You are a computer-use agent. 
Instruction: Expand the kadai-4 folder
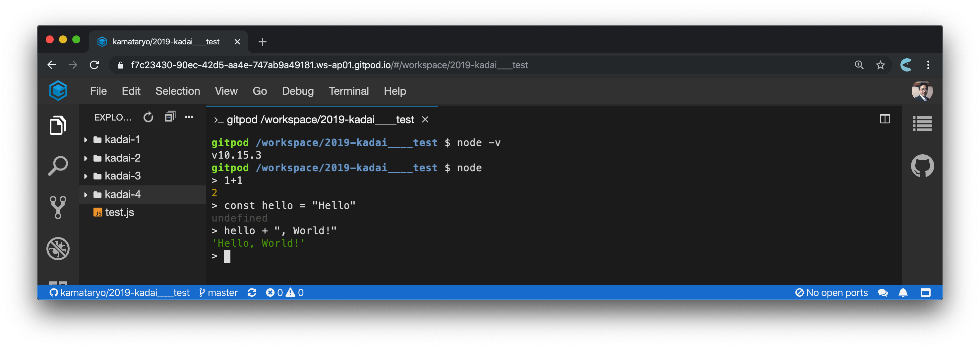point(143,194)
